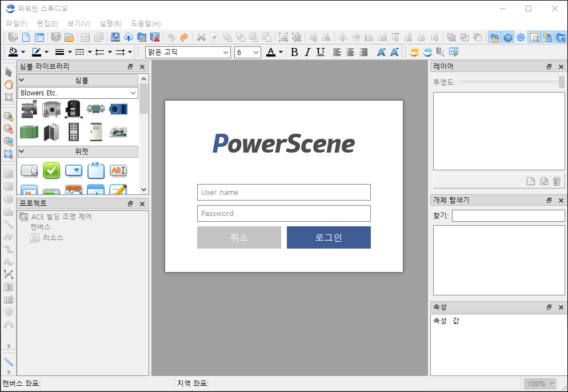568x392 pixels.
Task: Pick the combo box dropdown widget
Action: [74, 170]
